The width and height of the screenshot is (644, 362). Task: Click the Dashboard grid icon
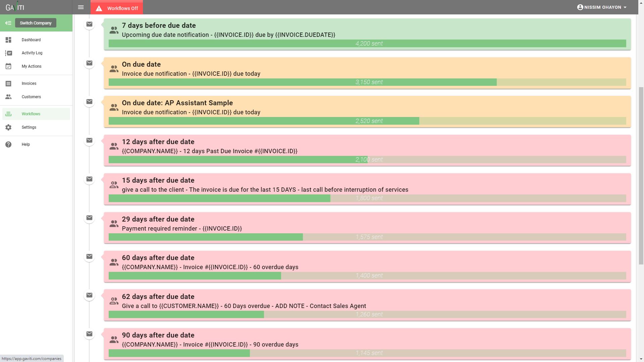coord(8,40)
